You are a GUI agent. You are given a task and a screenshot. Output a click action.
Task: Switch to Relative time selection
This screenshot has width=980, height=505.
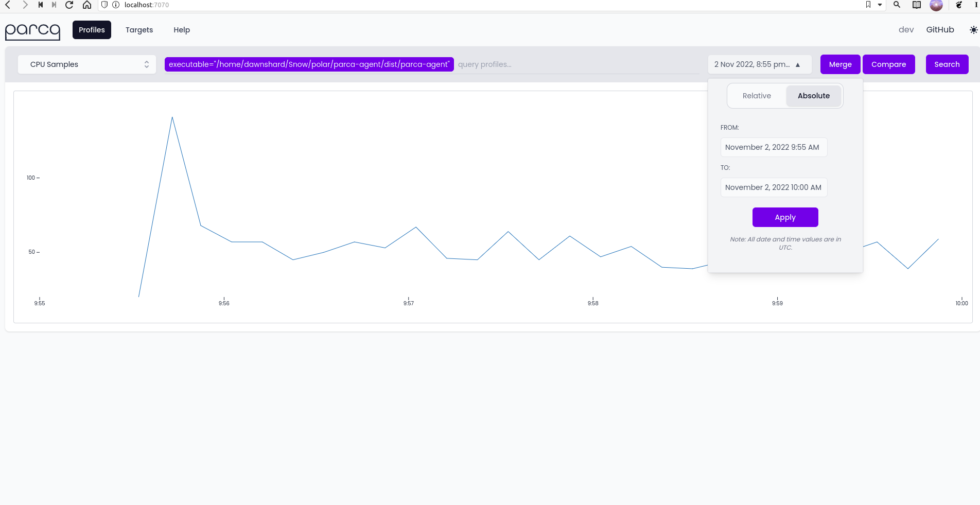coord(756,96)
